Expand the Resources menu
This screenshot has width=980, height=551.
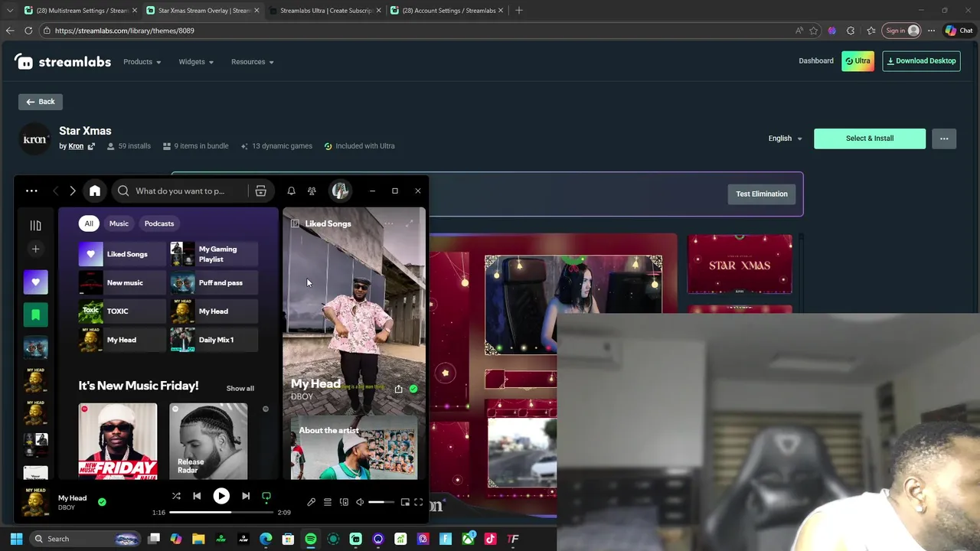click(x=253, y=62)
